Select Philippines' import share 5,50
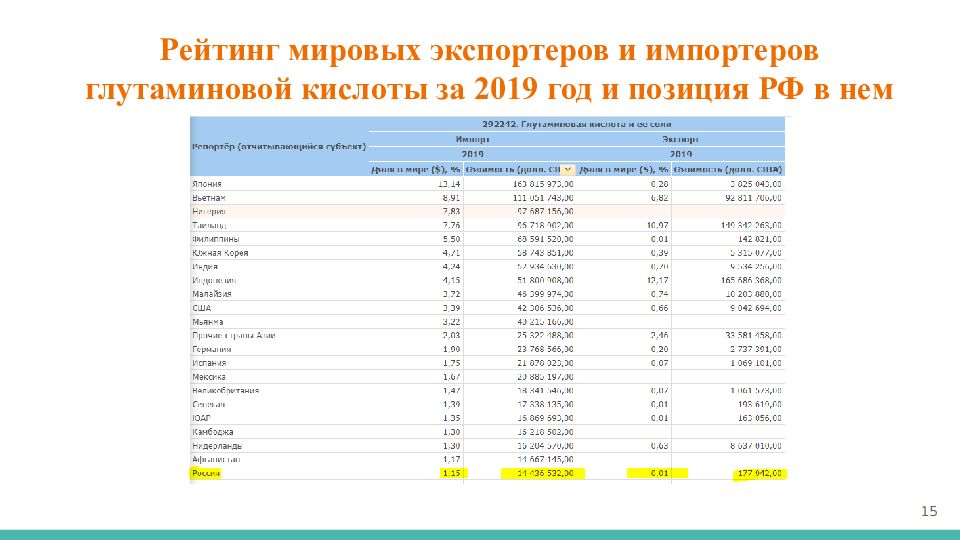Image resolution: width=960 pixels, height=540 pixels. coord(451,239)
